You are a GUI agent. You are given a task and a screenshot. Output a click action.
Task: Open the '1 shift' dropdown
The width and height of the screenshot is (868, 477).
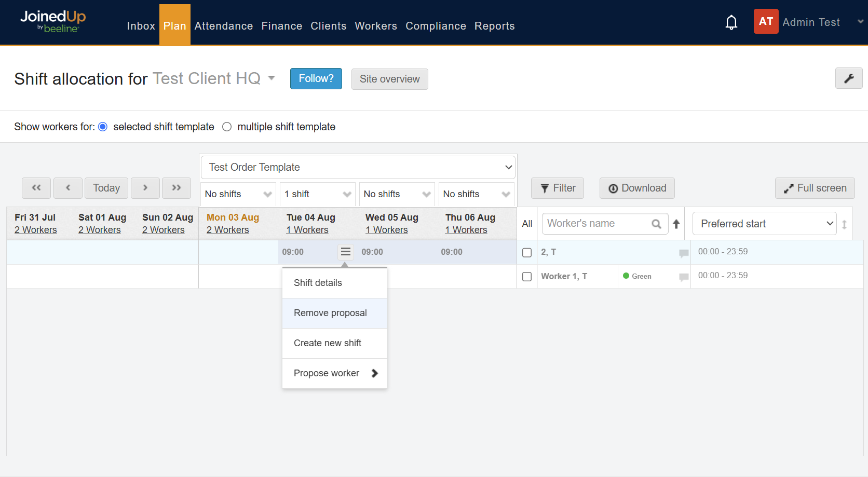click(318, 194)
